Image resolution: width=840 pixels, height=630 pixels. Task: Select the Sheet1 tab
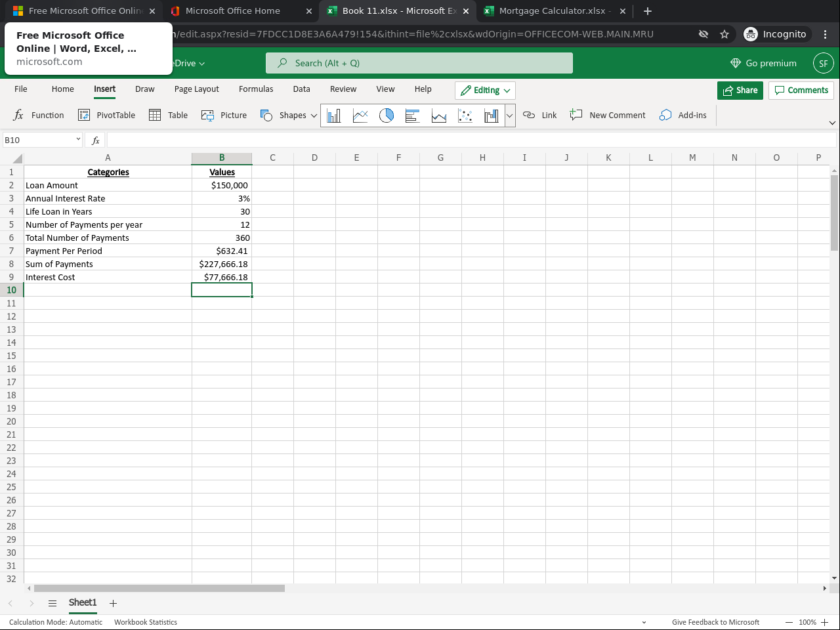coord(83,603)
